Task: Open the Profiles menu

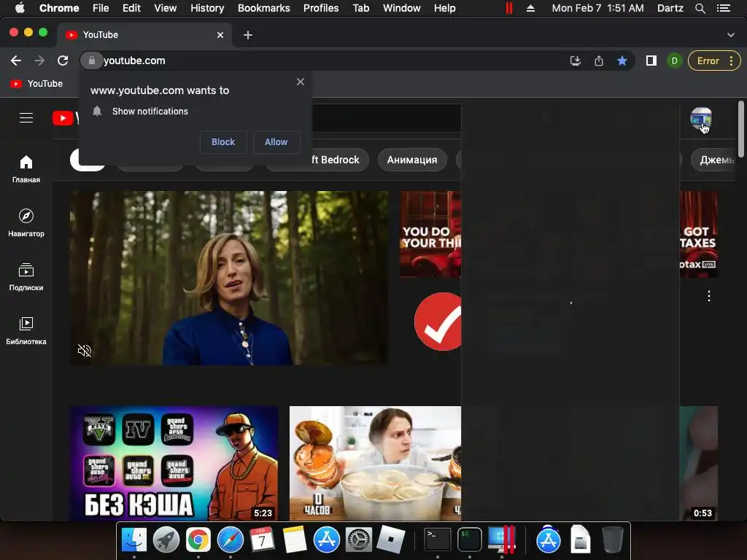Action: click(321, 8)
